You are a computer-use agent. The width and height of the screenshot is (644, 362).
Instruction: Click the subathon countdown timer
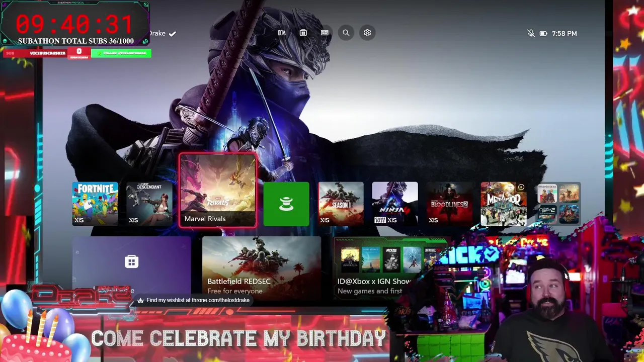(74, 24)
